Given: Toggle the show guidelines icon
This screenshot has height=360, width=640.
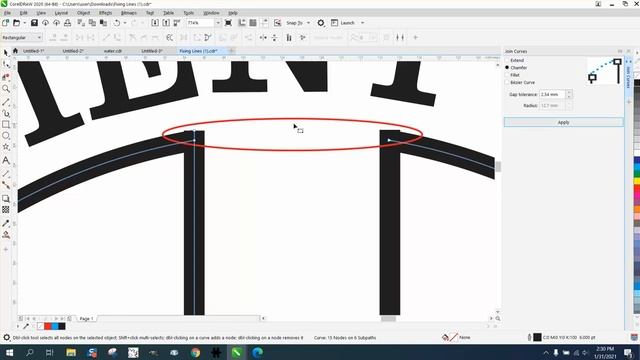Looking at the screenshot, I should point(264,23).
